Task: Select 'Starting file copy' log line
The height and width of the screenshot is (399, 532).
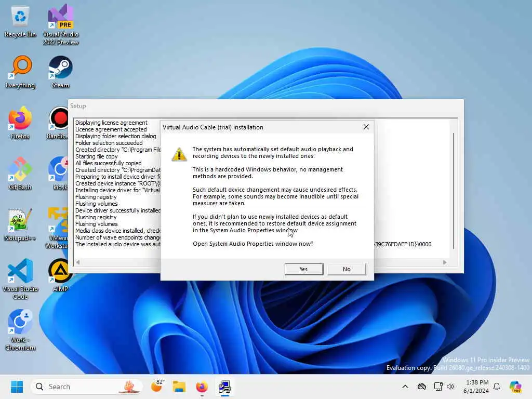Action: point(96,156)
